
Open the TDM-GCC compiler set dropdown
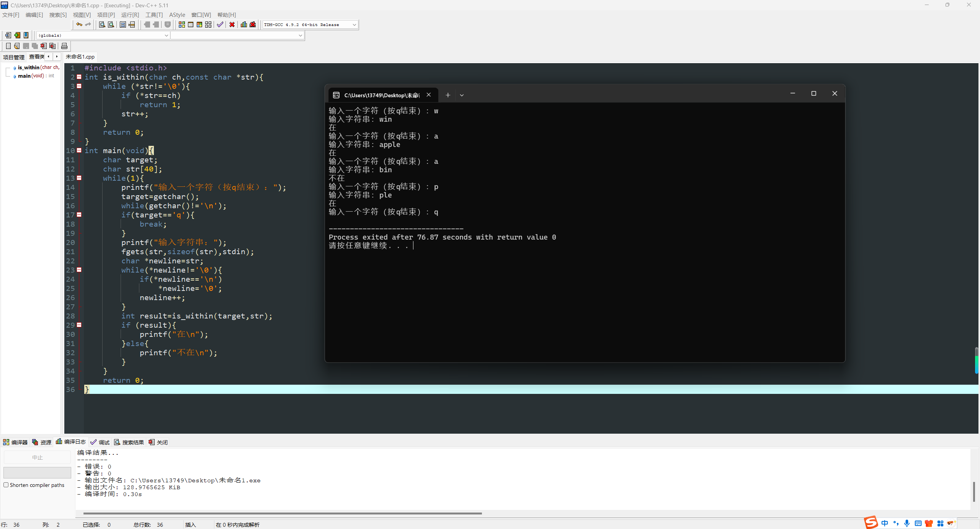(x=354, y=24)
